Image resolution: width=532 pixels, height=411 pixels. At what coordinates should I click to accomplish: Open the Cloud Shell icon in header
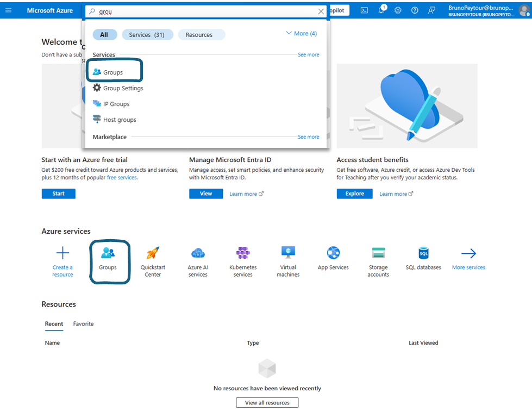(365, 10)
